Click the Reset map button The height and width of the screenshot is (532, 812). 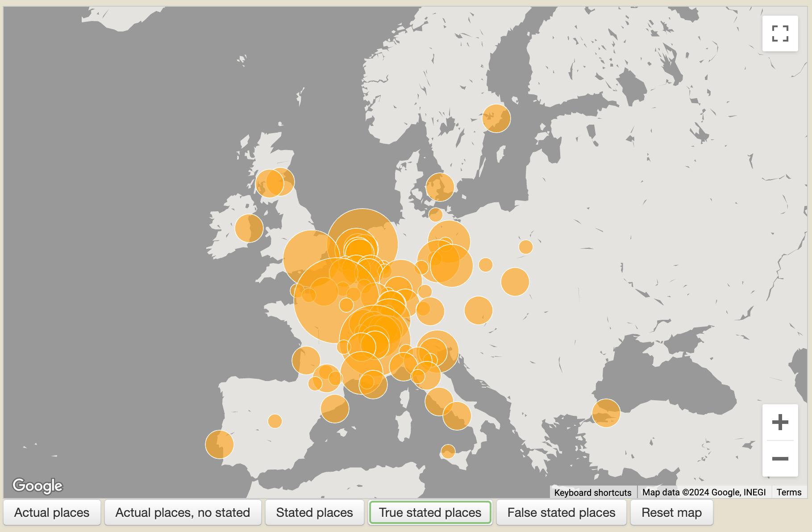(x=671, y=513)
